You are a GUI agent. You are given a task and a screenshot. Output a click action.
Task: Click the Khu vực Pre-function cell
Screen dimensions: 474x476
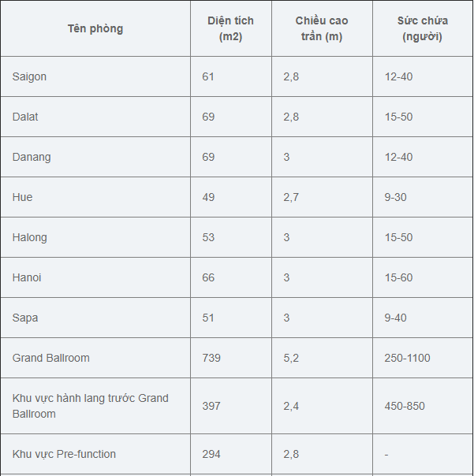point(64,454)
